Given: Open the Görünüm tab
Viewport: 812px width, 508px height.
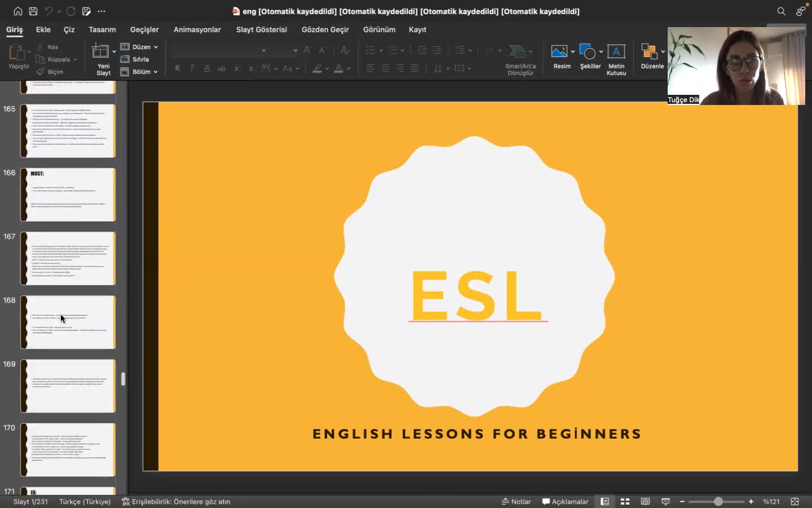Looking at the screenshot, I should click(379, 29).
